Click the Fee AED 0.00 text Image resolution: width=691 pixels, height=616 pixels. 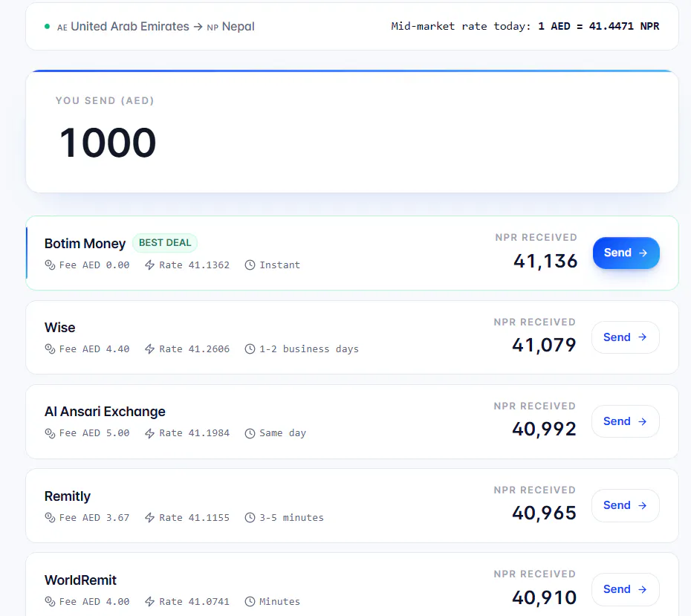coord(94,265)
